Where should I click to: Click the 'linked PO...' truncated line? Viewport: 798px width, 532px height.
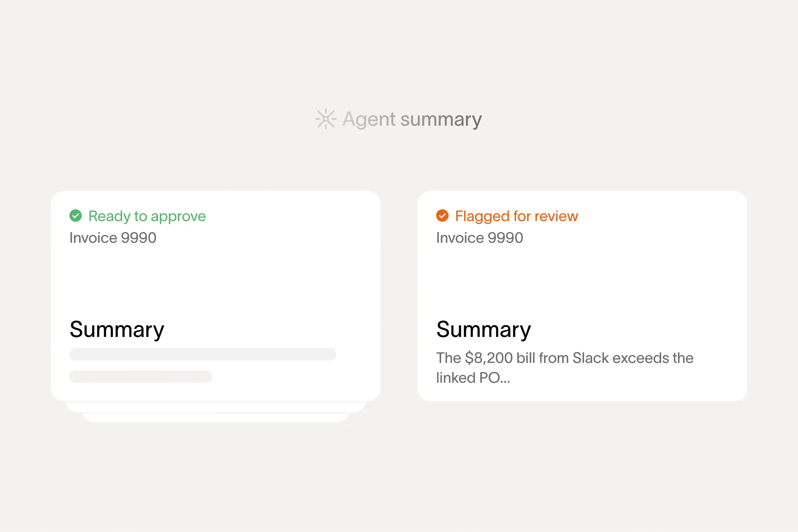pos(473,378)
